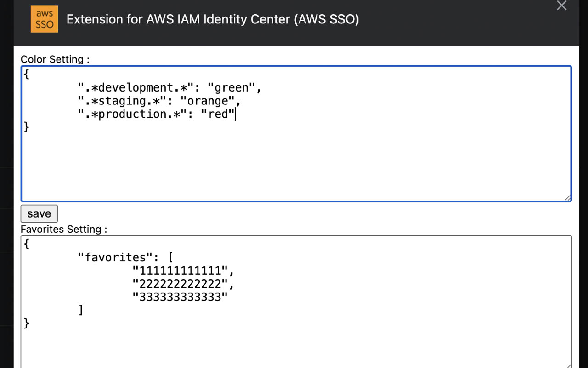The height and width of the screenshot is (368, 588).
Task: Click the 'Color Setting :' label
Action: (55, 59)
